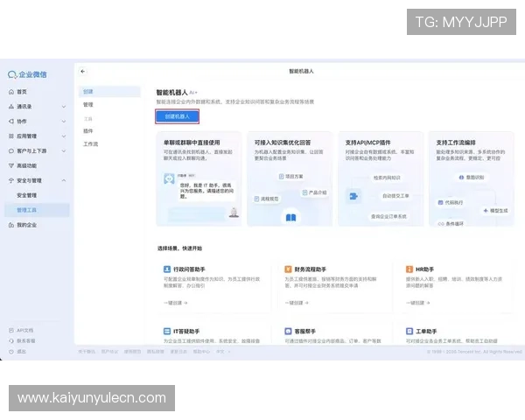Click the 联系客服 headset icon
Viewport: 525px width, 420px height.
coord(11,340)
